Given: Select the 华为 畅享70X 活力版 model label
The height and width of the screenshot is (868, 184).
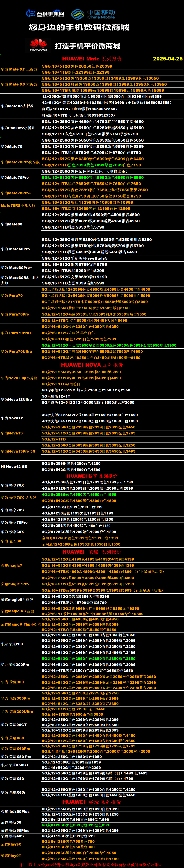Looking at the screenshot, I should (18, 498).
